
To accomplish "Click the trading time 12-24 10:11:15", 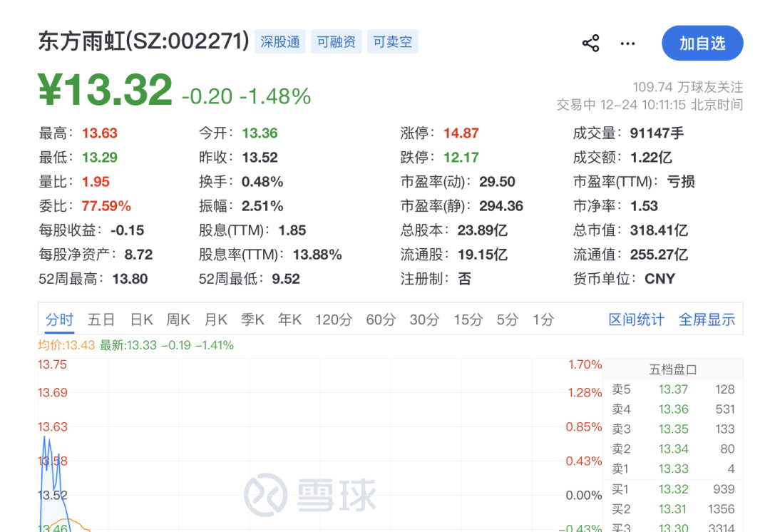I will pyautogui.click(x=643, y=105).
